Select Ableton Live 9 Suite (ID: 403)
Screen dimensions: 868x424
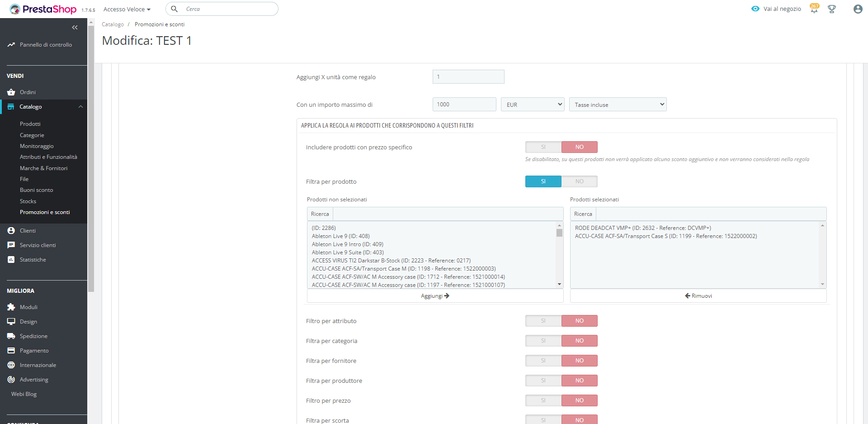pyautogui.click(x=348, y=252)
